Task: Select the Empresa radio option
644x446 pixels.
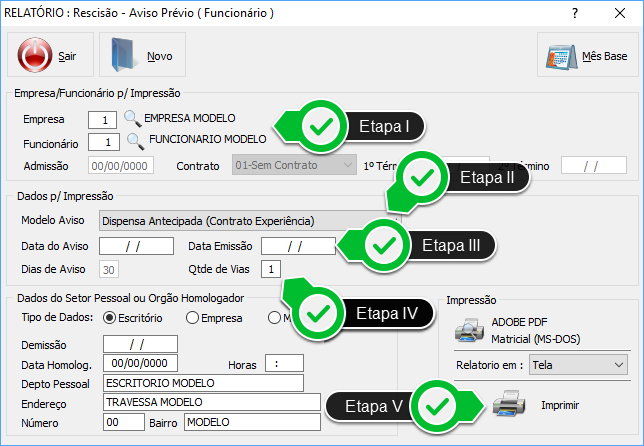Action: 194,318
